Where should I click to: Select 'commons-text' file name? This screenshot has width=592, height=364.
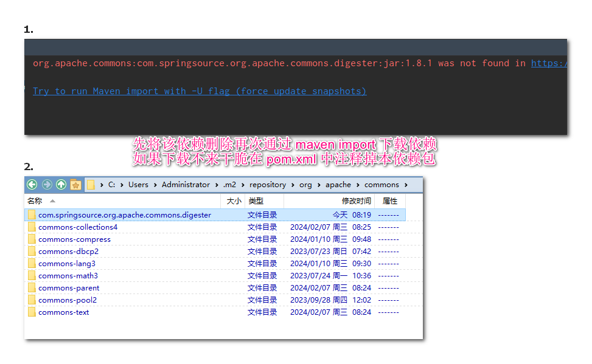63,312
